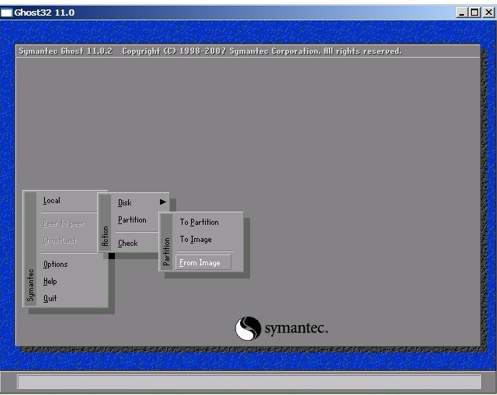Click the disabled GhostCast entry
The height and width of the screenshot is (395, 497).
(x=60, y=240)
